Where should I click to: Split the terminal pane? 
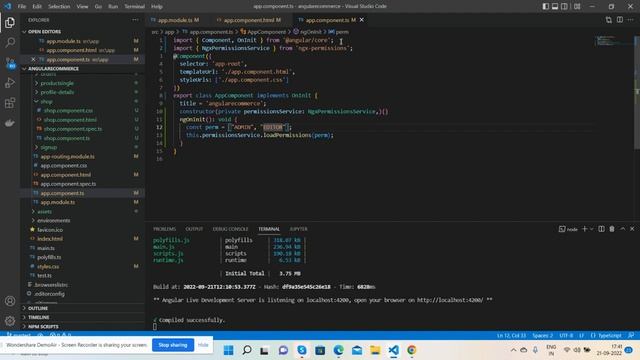[x=601, y=229]
